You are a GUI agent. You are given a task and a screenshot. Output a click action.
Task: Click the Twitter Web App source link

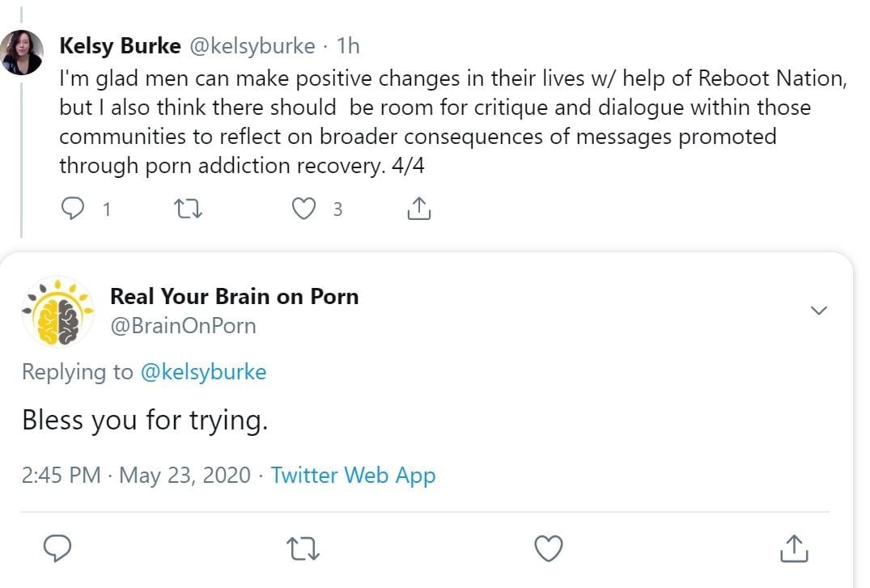[353, 475]
